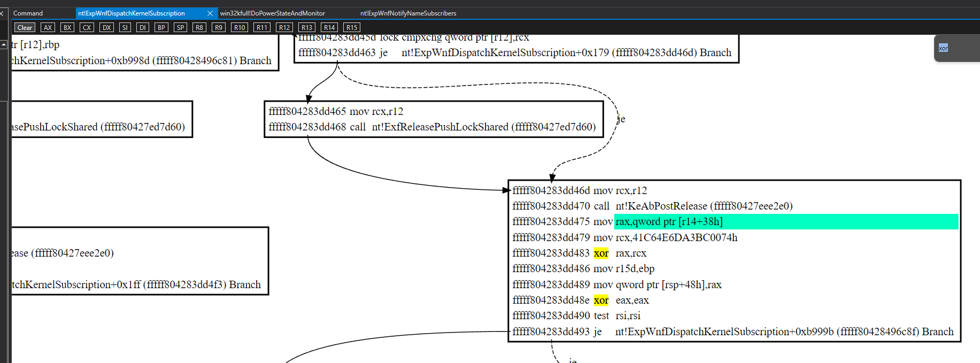Switch to the Command tab
The image size is (980, 363).
[x=28, y=13]
